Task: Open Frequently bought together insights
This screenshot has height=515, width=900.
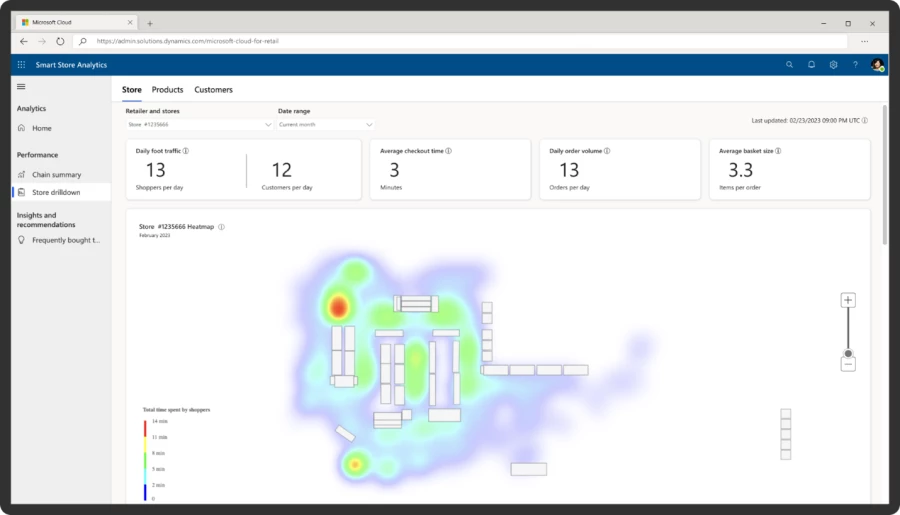Action: click(x=65, y=240)
